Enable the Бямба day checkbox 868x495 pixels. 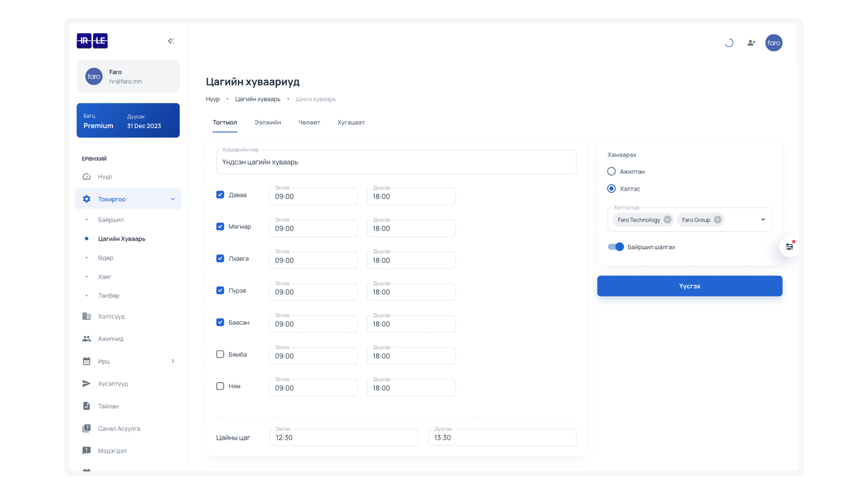[220, 354]
